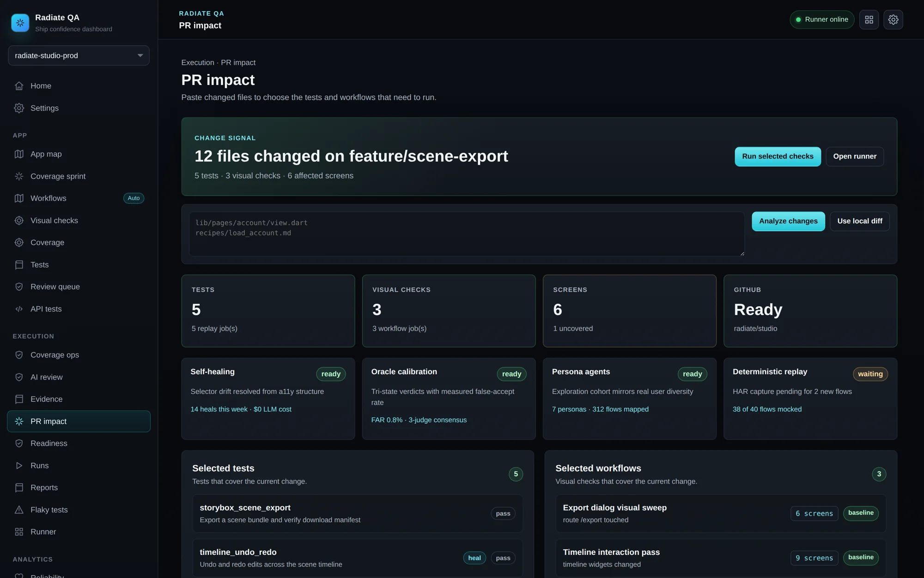This screenshot has width=924, height=578.
Task: Click baseline badge on Export dialog sweep
Action: click(861, 513)
